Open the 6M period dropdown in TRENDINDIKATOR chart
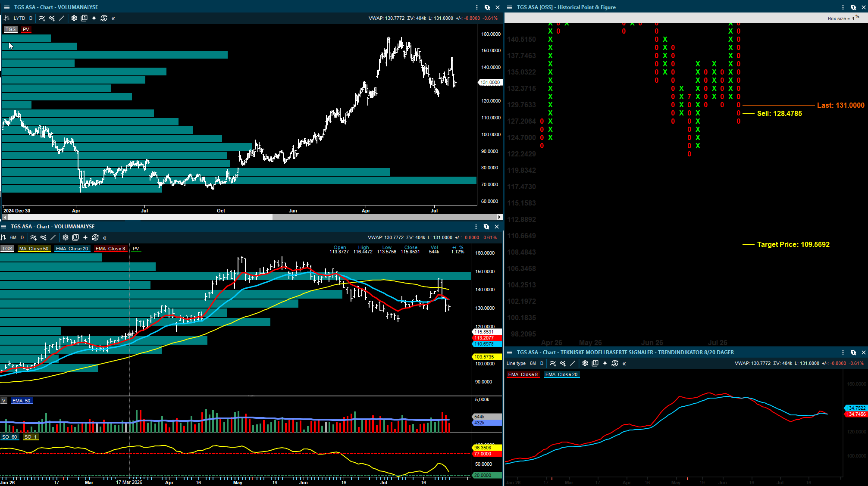The image size is (868, 486). (533, 363)
